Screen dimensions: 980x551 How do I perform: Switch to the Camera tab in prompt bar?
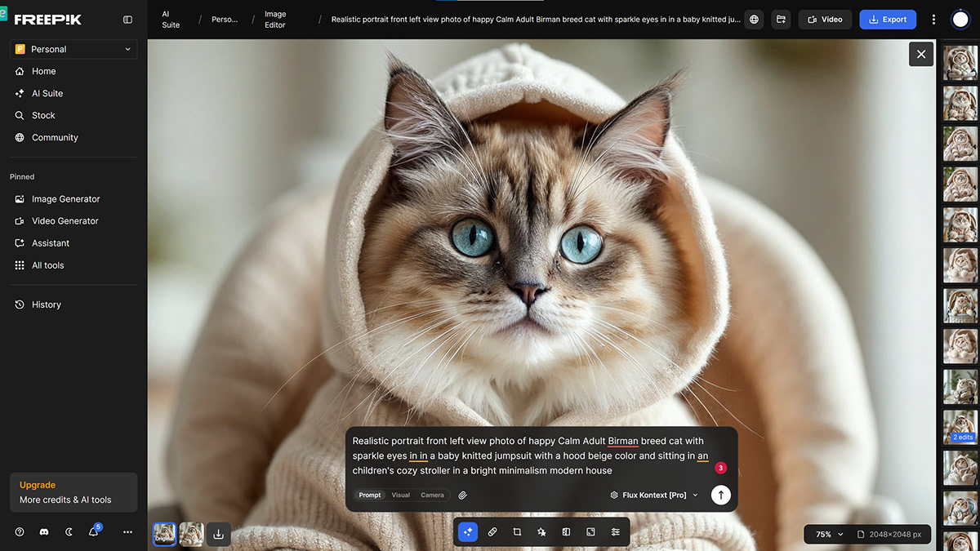pos(432,495)
